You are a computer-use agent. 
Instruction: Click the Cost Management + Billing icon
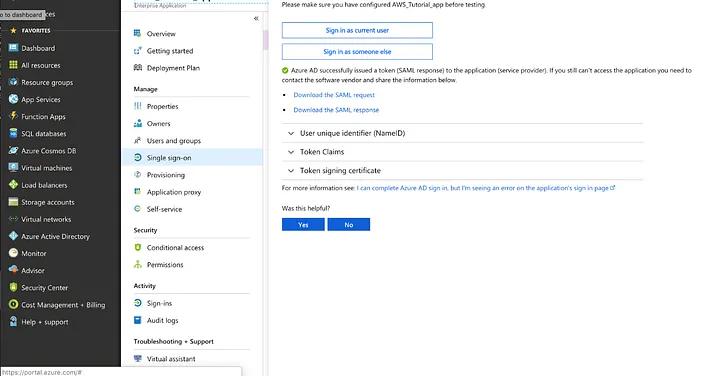coord(13,304)
